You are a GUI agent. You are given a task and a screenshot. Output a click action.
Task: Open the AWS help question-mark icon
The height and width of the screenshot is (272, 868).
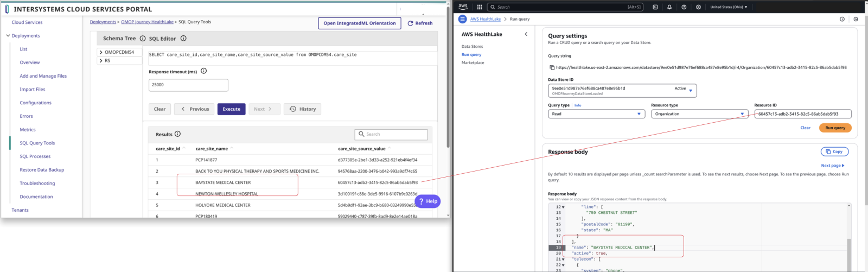pyautogui.click(x=684, y=7)
